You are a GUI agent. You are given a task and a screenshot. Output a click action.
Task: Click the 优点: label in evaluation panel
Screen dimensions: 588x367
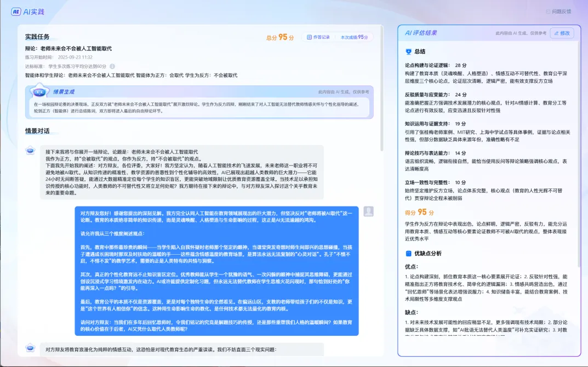(412, 267)
